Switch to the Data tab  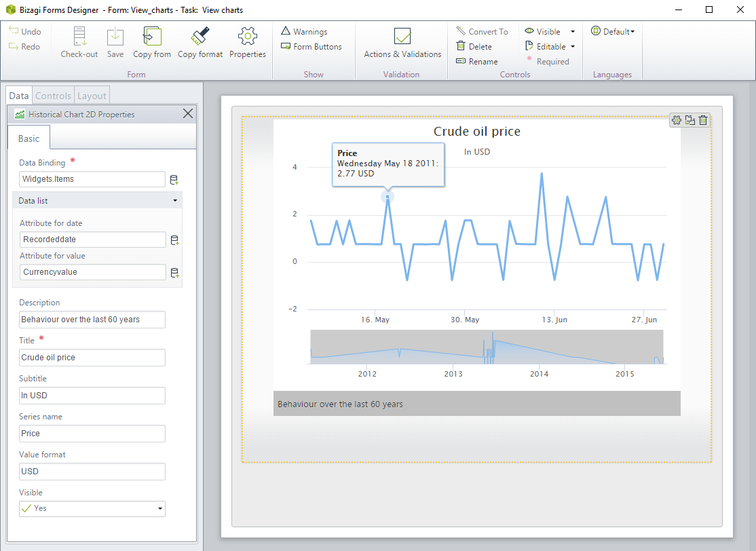pos(19,96)
